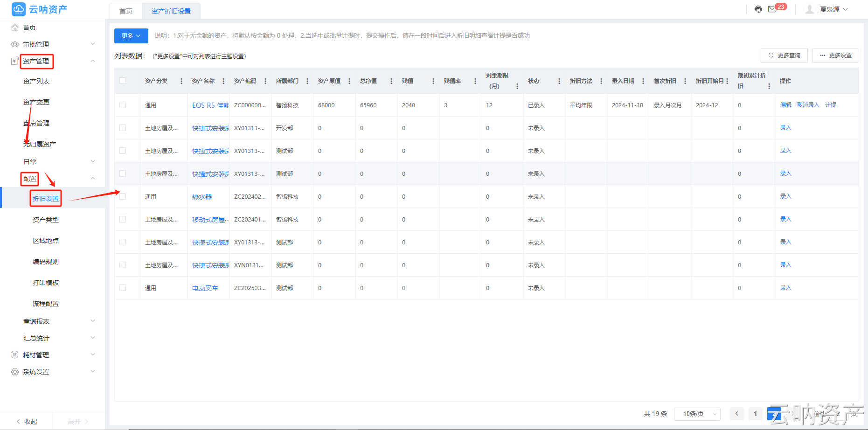Check the EOS R5 asset row checkbox

coord(123,105)
